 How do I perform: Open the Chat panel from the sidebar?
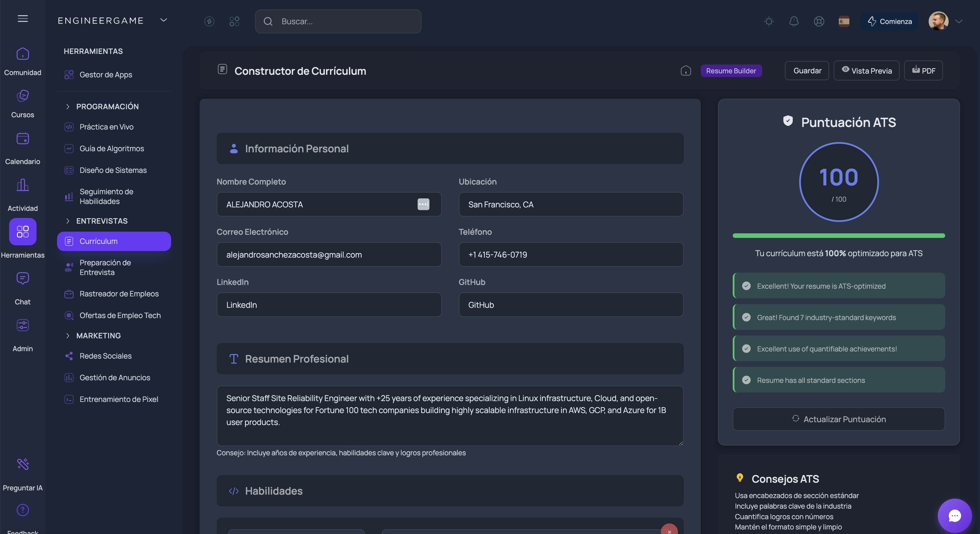pyautogui.click(x=23, y=278)
